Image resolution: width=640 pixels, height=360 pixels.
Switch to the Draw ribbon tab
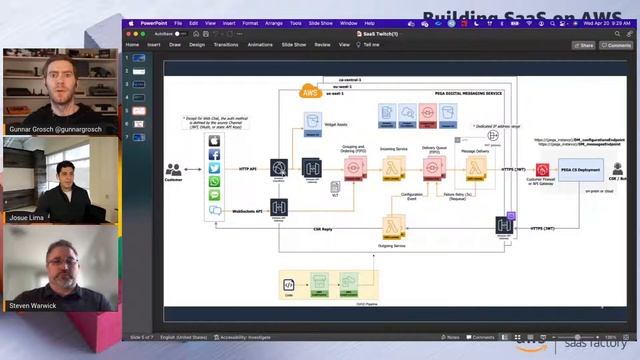(175, 44)
